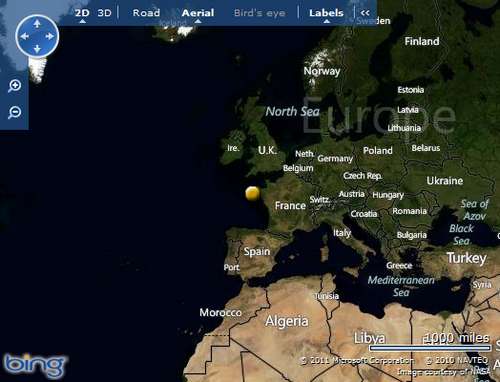Click the Hungary label

[388, 195]
